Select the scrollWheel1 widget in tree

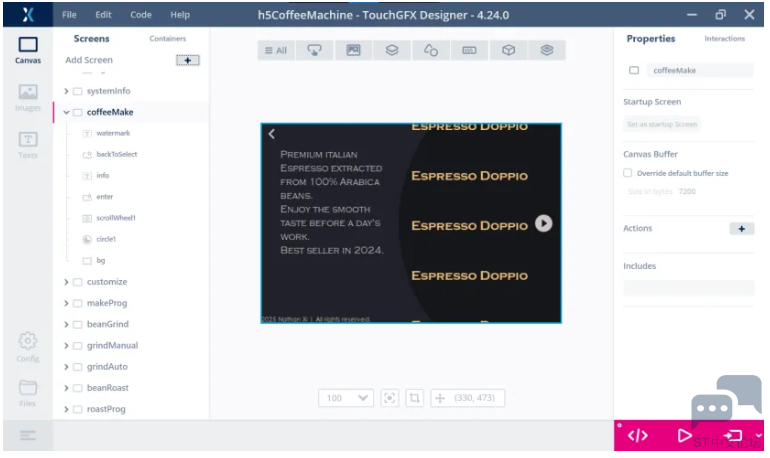116,218
